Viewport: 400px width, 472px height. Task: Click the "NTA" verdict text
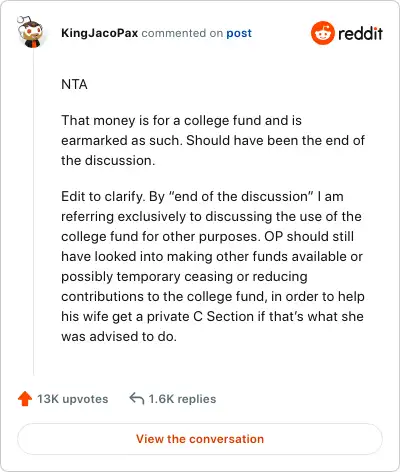(x=74, y=85)
